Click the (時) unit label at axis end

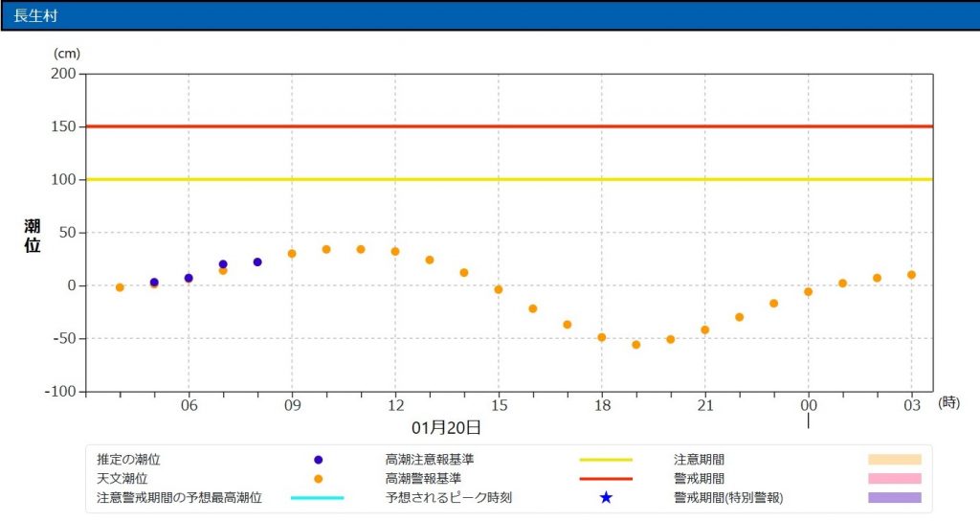pos(948,403)
